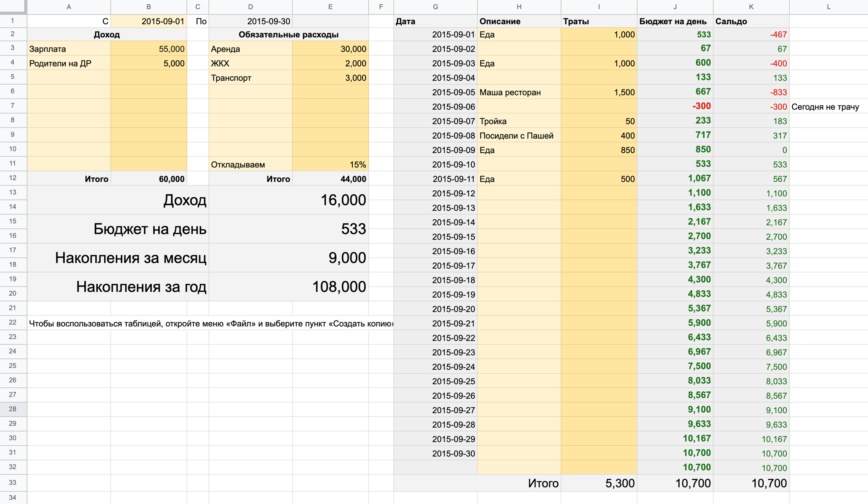
Task: Click the large 533 daily budget value
Action: point(289,229)
